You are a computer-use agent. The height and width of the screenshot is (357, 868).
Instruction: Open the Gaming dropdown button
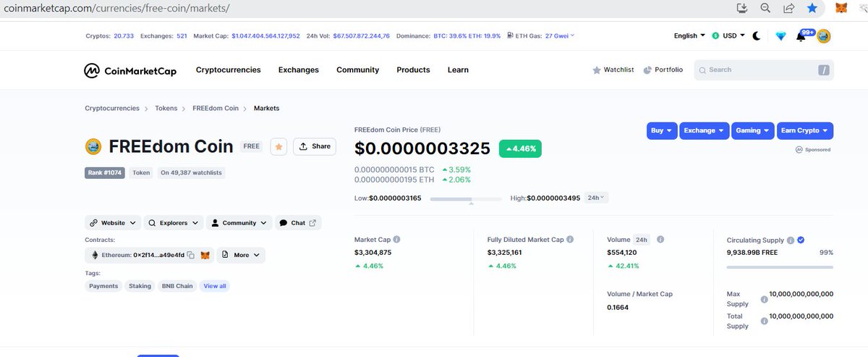(x=753, y=131)
